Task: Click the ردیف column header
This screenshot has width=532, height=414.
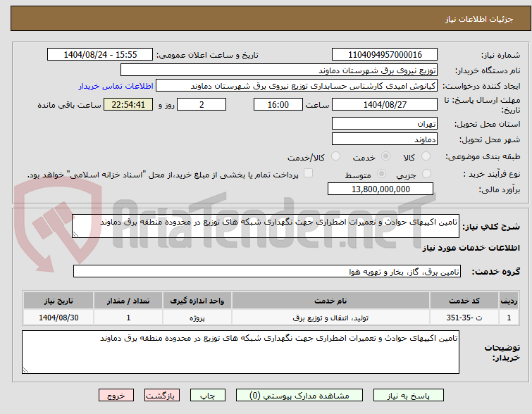Action: pos(509,301)
